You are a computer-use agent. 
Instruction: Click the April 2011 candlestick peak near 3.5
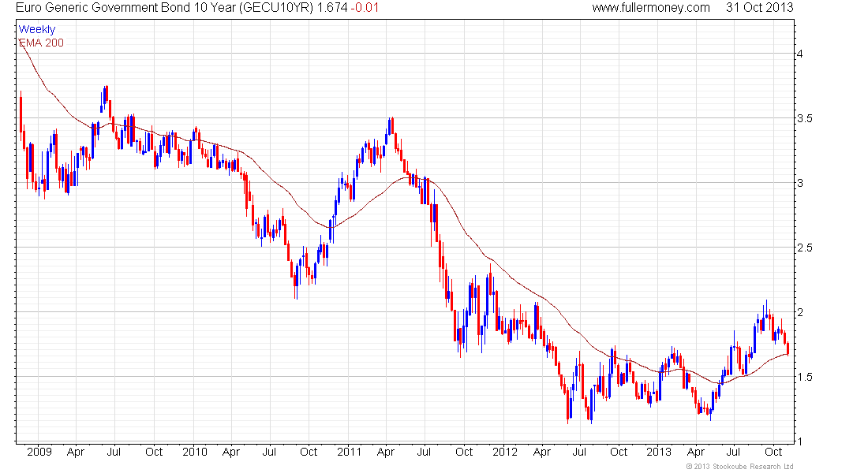click(x=392, y=125)
